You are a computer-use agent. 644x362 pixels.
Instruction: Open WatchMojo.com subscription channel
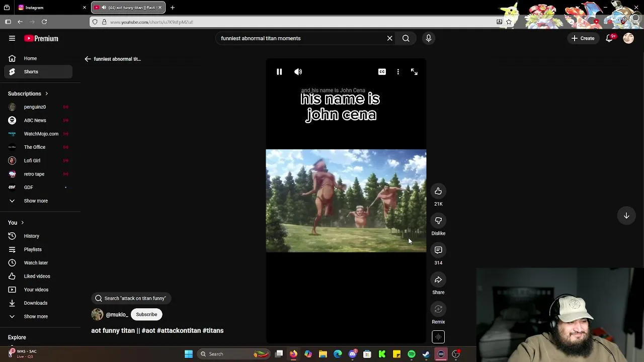(38, 134)
